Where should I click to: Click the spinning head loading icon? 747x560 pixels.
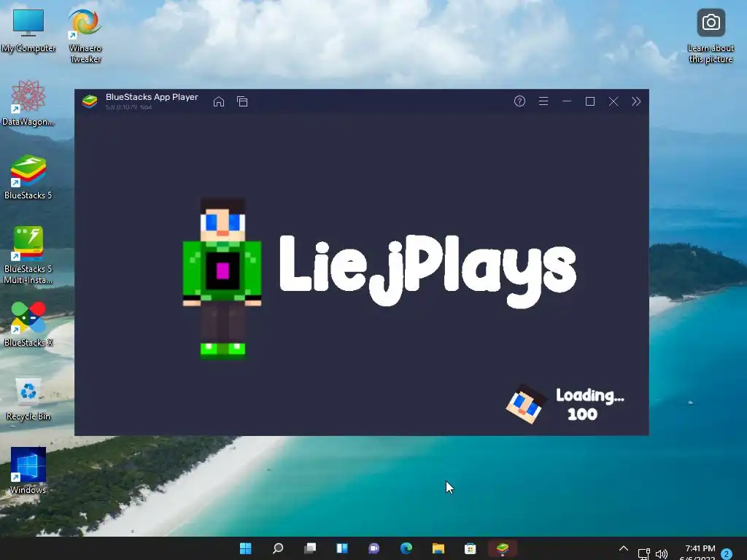click(526, 404)
